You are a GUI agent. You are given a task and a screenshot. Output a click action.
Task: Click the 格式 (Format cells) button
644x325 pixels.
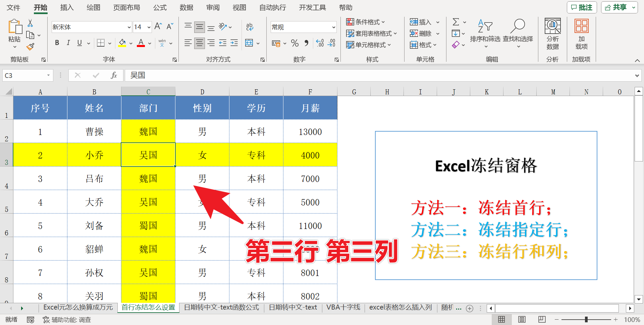423,45
